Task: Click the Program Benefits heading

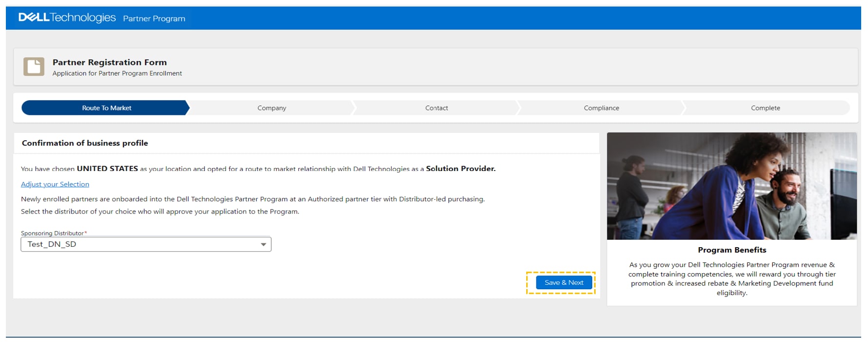Action: point(732,250)
